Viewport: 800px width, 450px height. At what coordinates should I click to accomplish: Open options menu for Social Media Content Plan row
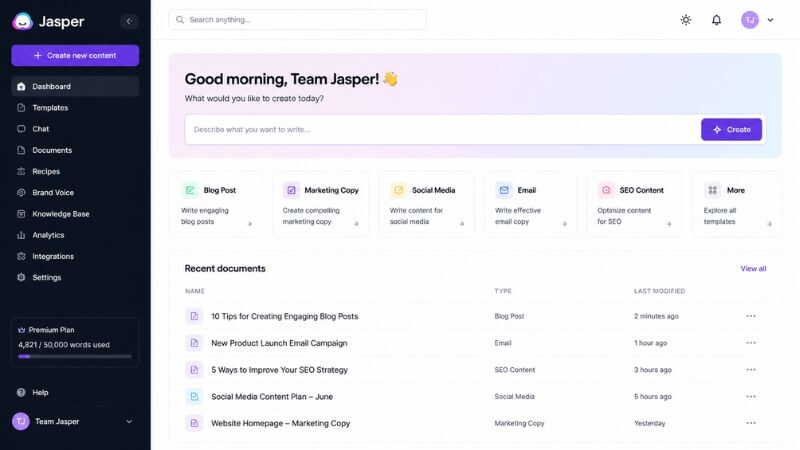point(751,396)
